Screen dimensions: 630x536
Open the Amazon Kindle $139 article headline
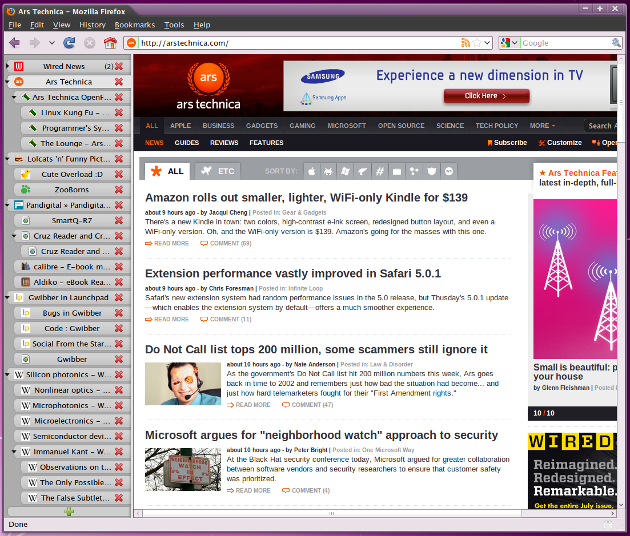[306, 198]
